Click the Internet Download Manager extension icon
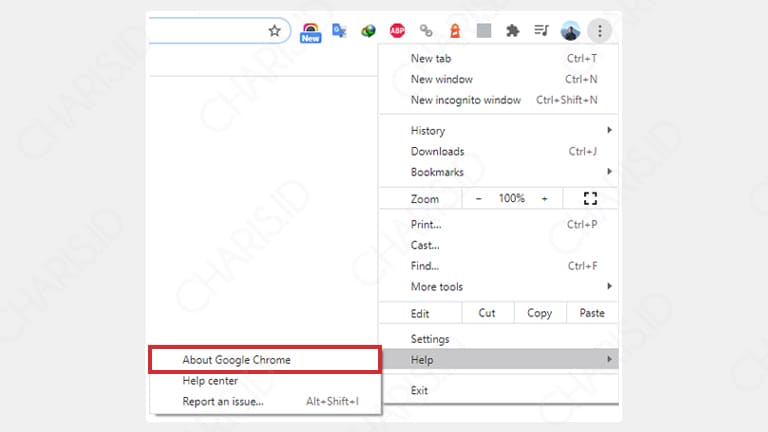Viewport: 768px width, 432px height. tap(368, 31)
